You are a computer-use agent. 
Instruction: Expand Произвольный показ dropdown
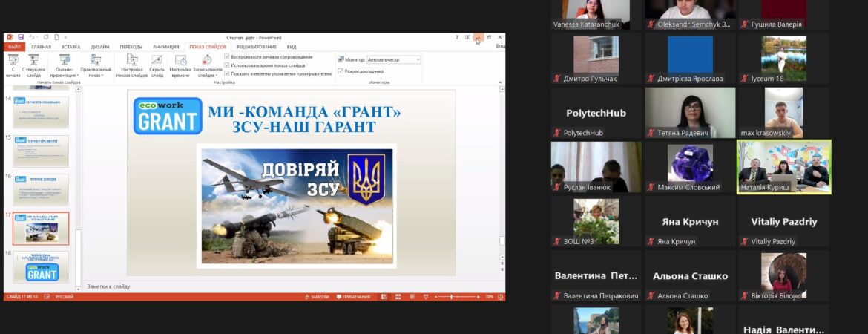(96, 65)
